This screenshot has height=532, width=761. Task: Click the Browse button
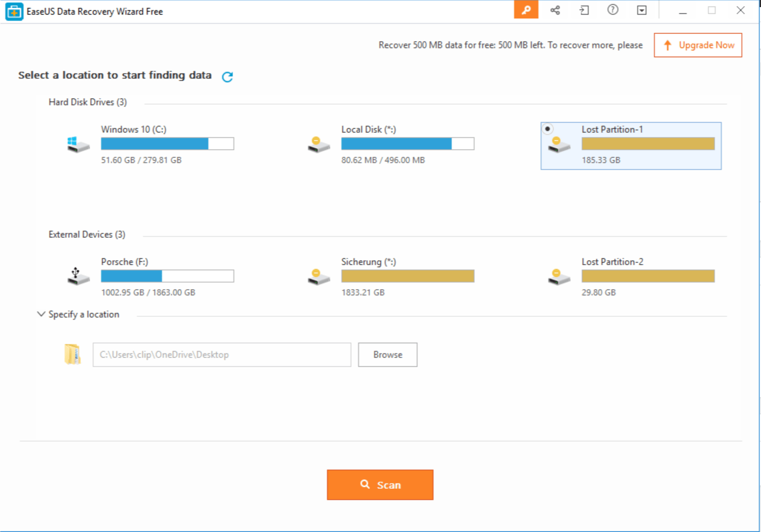(x=387, y=354)
